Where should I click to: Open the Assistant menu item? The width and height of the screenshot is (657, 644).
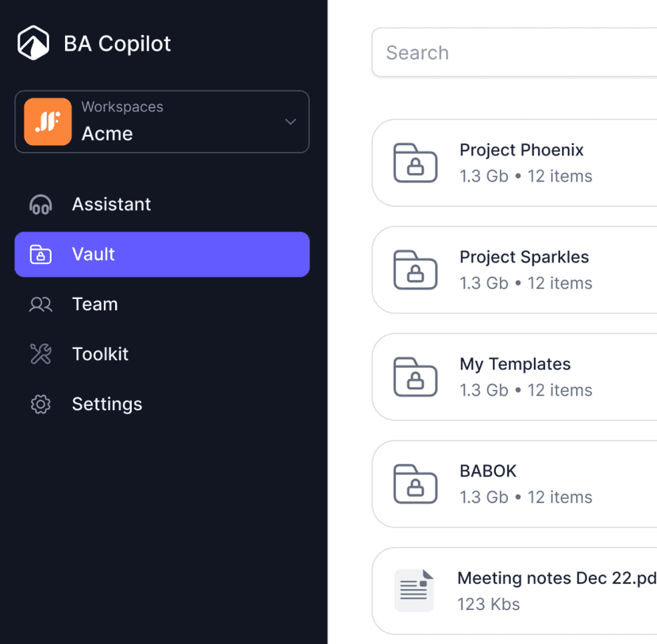click(111, 205)
